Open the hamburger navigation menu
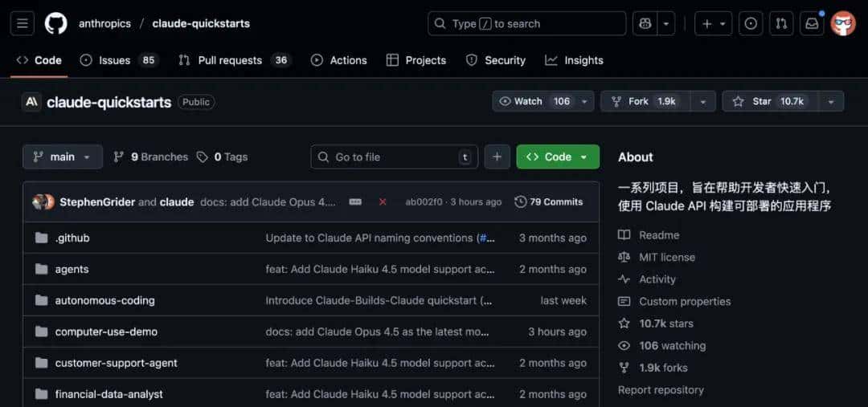 pos(23,24)
